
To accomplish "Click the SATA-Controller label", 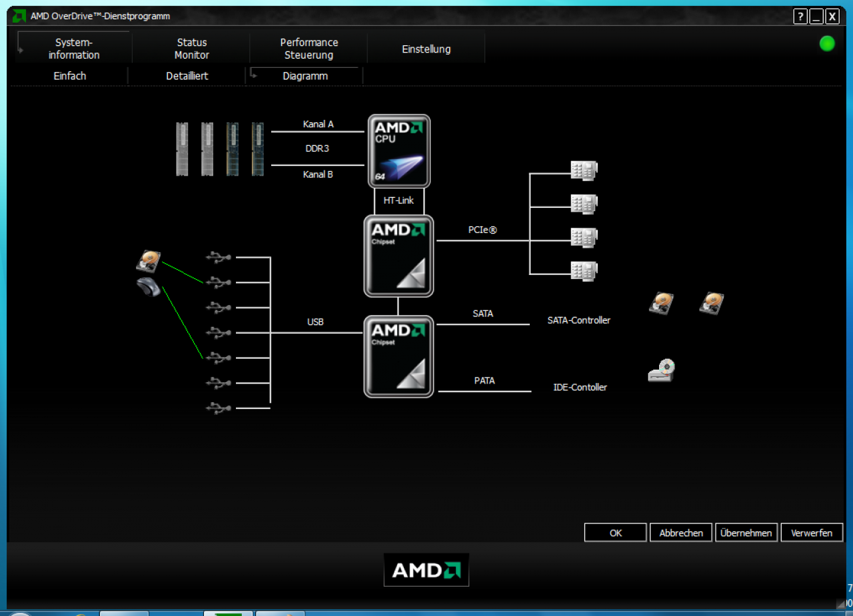I will (x=579, y=320).
